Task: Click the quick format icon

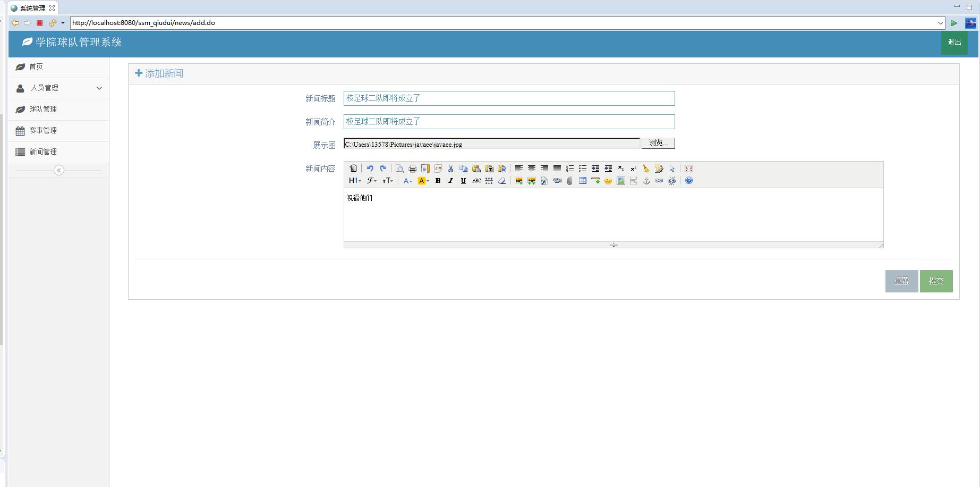Action: [x=659, y=169]
